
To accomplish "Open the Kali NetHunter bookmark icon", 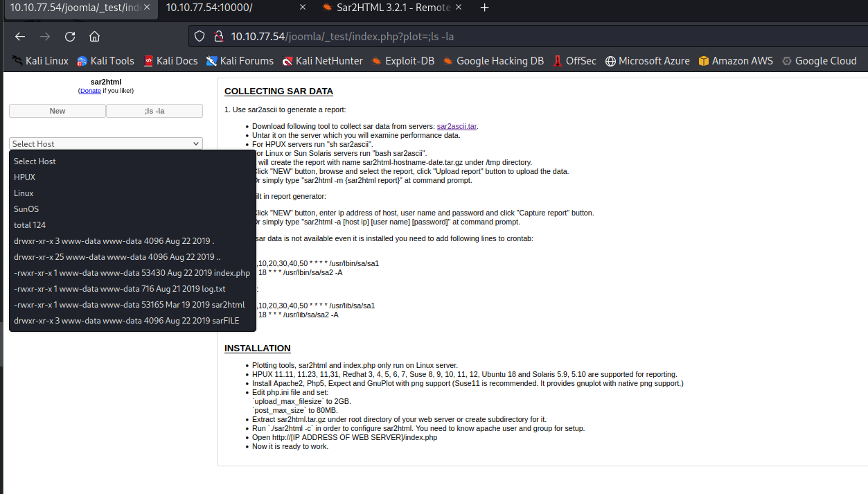I will (287, 61).
